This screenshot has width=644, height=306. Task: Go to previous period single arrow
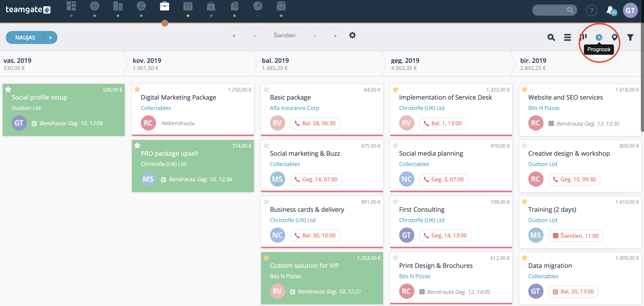[255, 35]
